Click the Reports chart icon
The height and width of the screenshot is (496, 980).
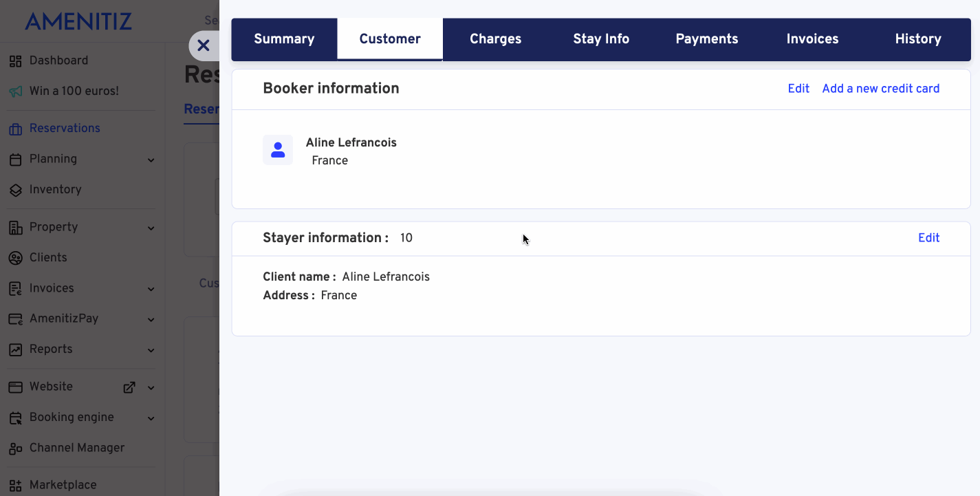[15, 349]
